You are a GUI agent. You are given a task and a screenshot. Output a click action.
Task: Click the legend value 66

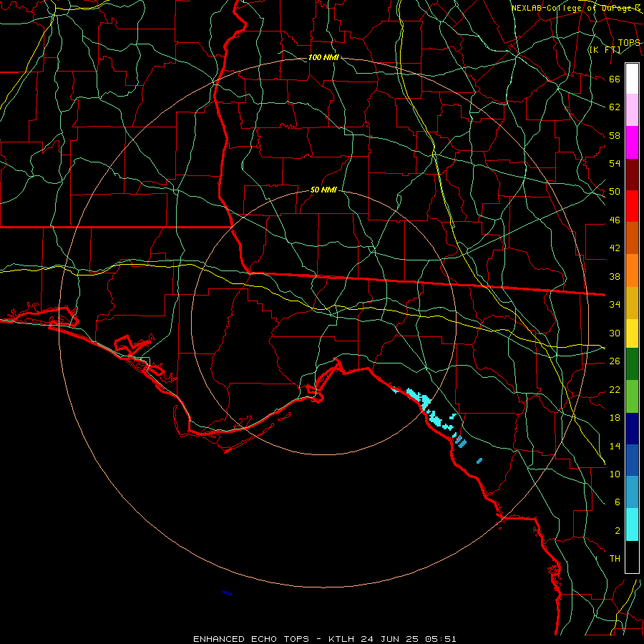tap(615, 79)
